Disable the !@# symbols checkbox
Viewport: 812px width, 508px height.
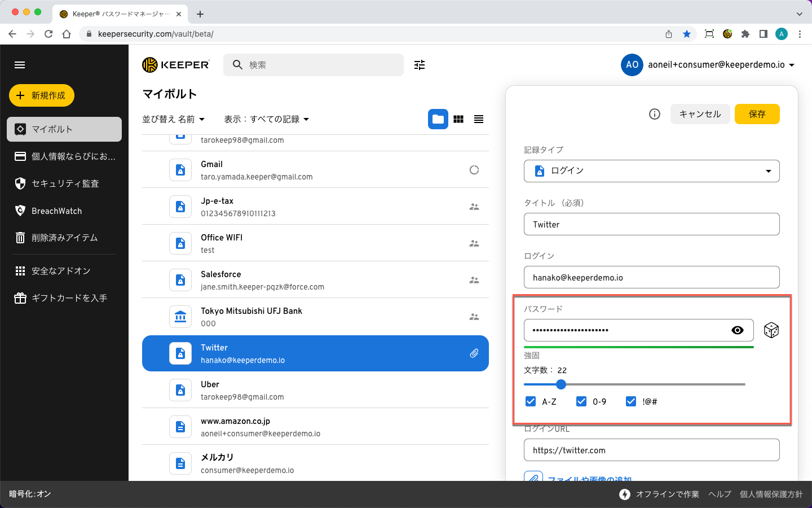631,401
